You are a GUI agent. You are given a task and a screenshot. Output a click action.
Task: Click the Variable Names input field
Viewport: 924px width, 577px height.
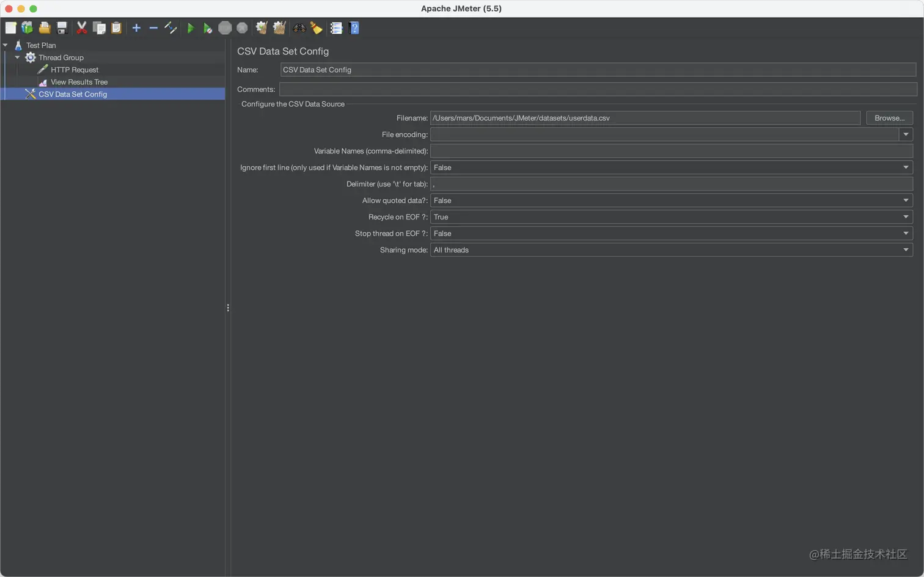[x=672, y=151]
